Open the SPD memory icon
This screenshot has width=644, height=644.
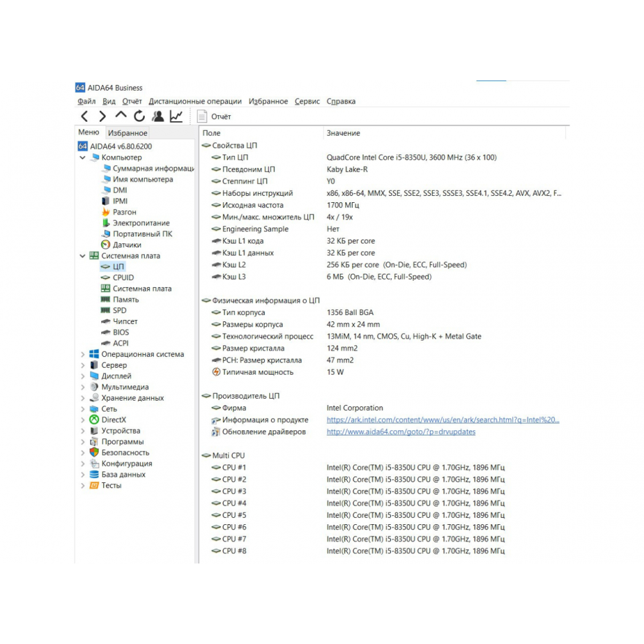click(x=106, y=310)
